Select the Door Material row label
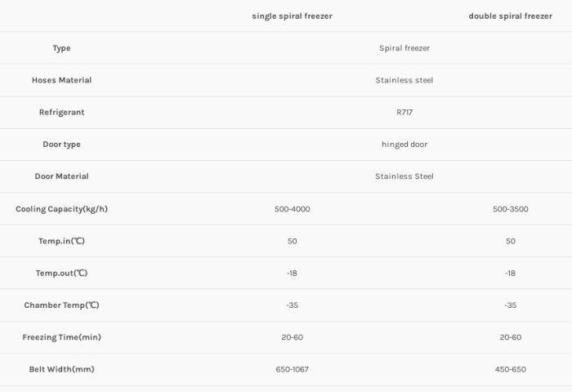This screenshot has width=572, height=392. pos(61,176)
